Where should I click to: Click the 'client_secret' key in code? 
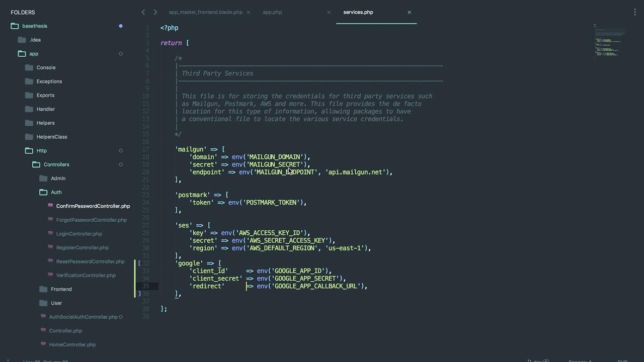click(x=215, y=279)
